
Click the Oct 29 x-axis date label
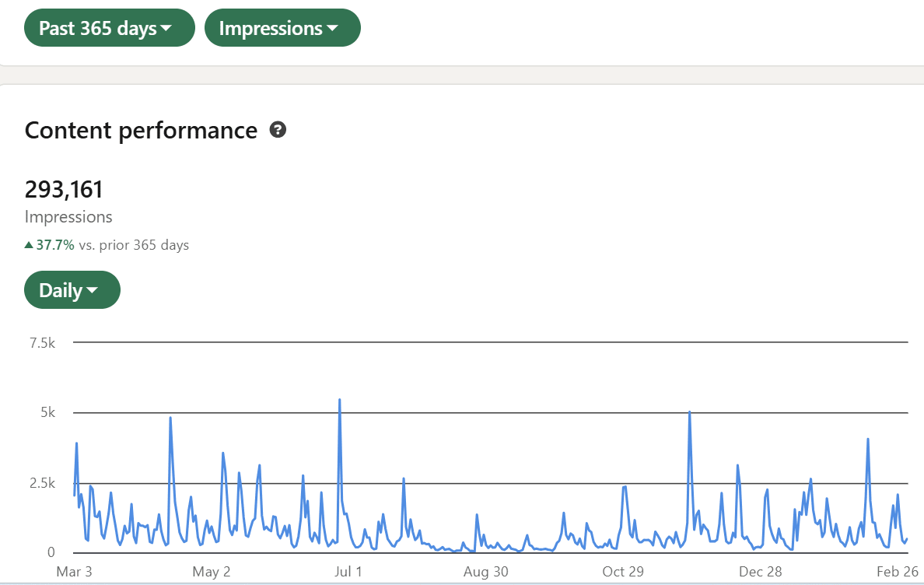pos(623,572)
